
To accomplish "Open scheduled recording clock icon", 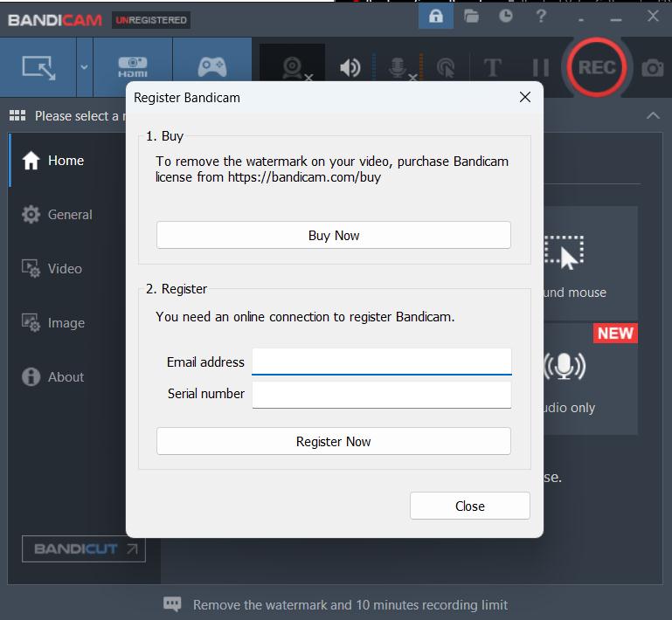I will [x=506, y=17].
